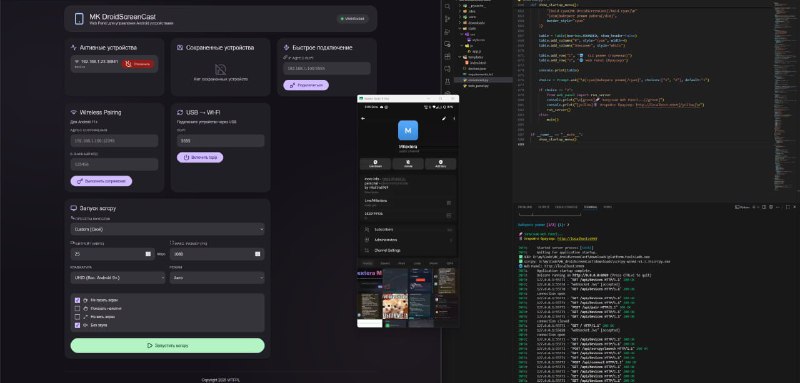Enable the Показать нажатия checkbox

click(78, 309)
